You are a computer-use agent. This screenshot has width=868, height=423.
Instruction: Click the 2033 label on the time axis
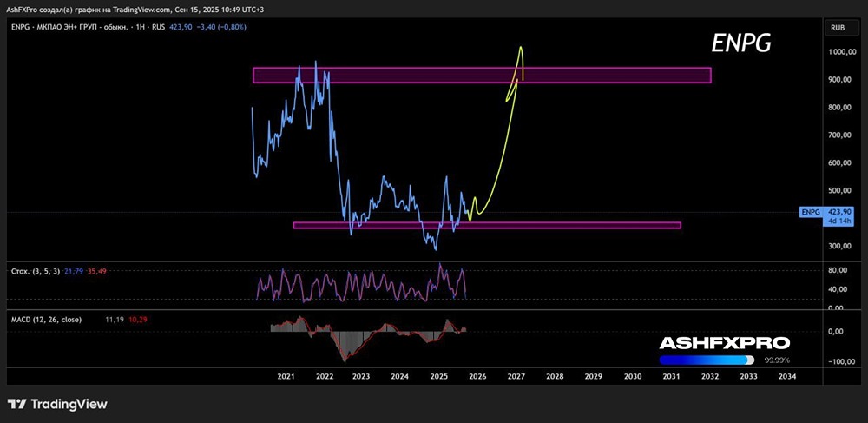pos(748,376)
